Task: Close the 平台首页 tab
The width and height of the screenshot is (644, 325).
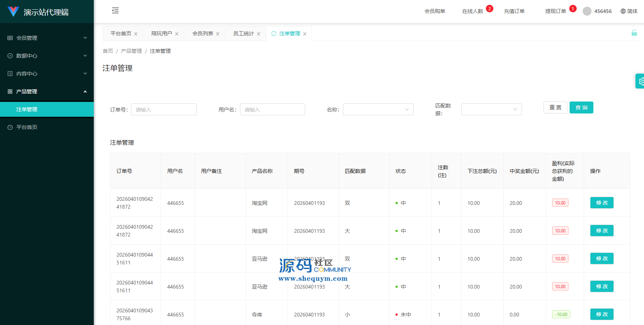Action: pos(136,34)
